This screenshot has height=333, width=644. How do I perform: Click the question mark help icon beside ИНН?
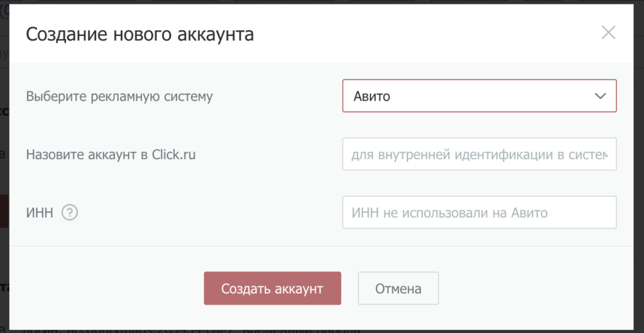tap(70, 213)
